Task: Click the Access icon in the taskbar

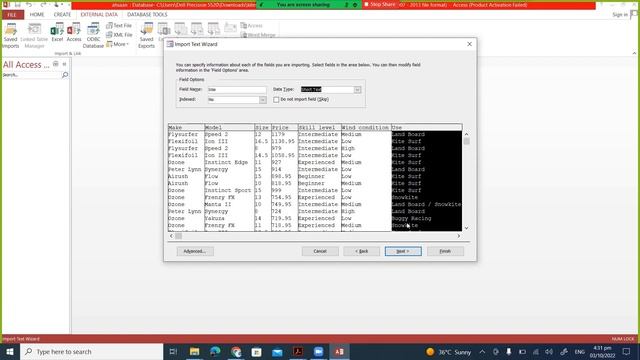Action: pyautogui.click(x=340, y=351)
